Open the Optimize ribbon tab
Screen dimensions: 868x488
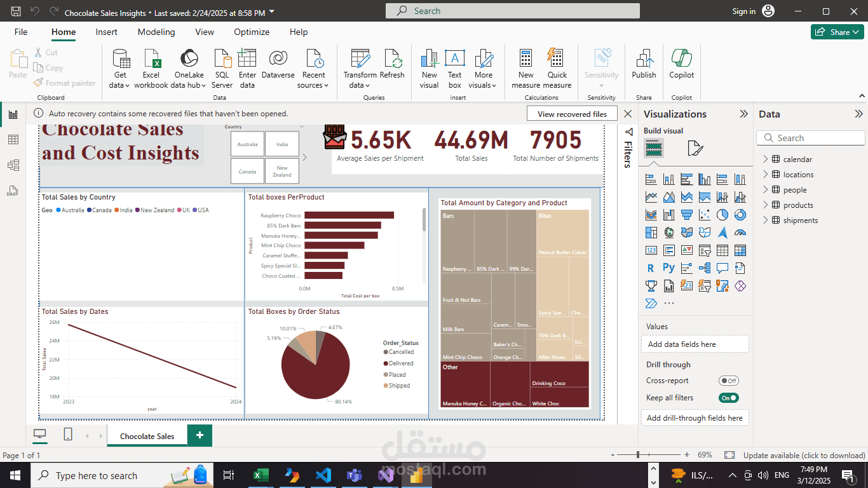pyautogui.click(x=252, y=32)
